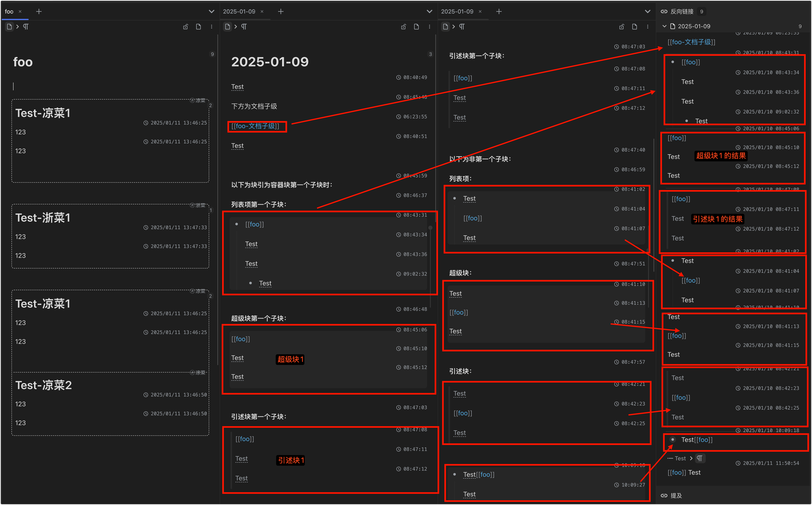This screenshot has height=505, width=812.
Task: Switch to the foo tab
Action: click(x=9, y=12)
